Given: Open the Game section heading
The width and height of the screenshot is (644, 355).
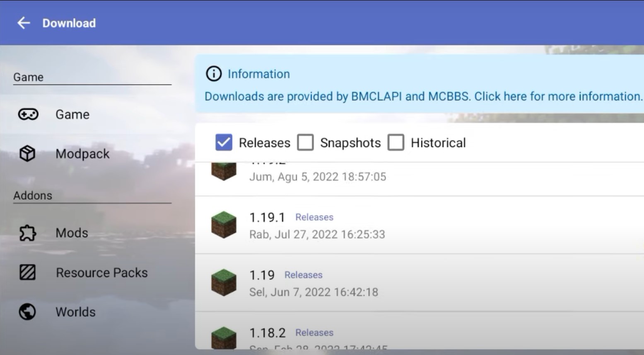Looking at the screenshot, I should (29, 77).
